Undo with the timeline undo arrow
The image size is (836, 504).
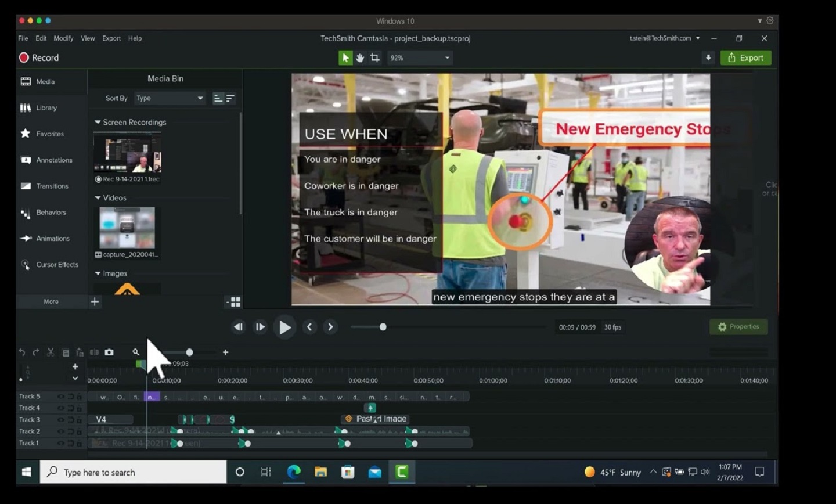tap(21, 352)
